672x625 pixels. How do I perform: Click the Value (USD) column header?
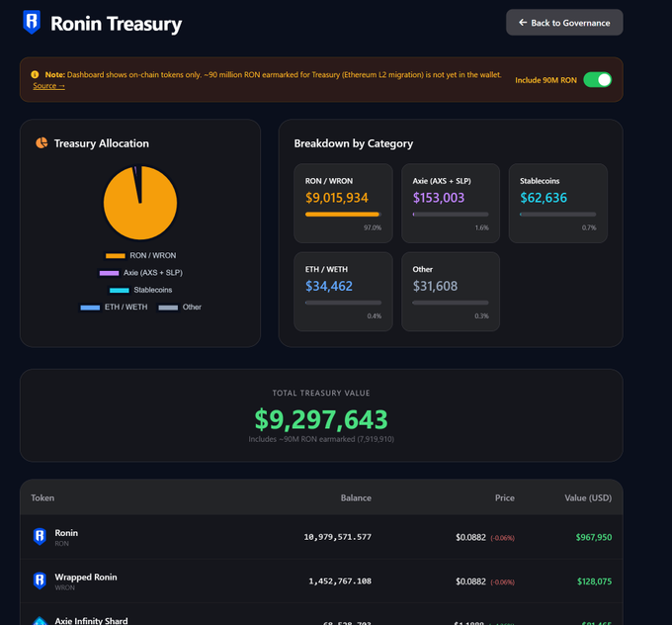pyautogui.click(x=588, y=498)
